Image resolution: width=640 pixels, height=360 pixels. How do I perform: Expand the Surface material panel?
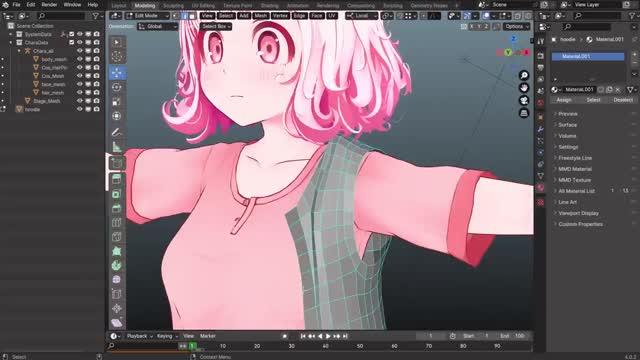point(567,125)
